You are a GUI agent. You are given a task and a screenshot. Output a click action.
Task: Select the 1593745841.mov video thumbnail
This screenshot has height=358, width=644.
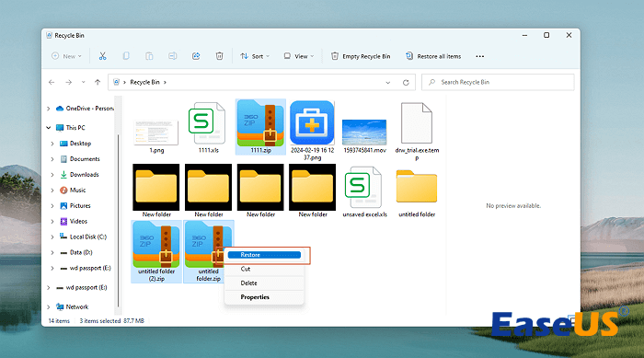tap(364, 132)
